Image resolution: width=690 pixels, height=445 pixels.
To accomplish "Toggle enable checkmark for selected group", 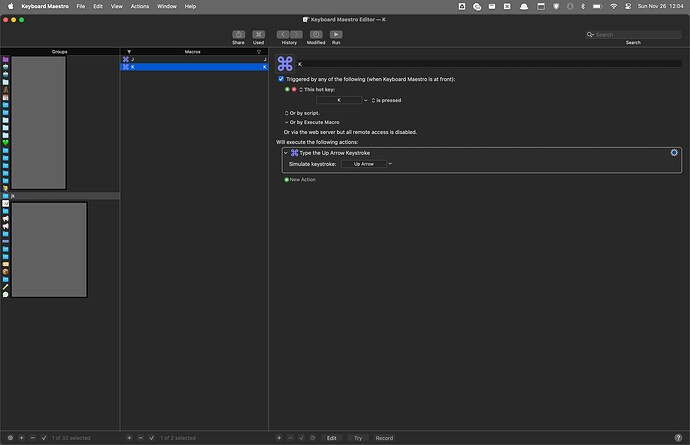I will 44,438.
